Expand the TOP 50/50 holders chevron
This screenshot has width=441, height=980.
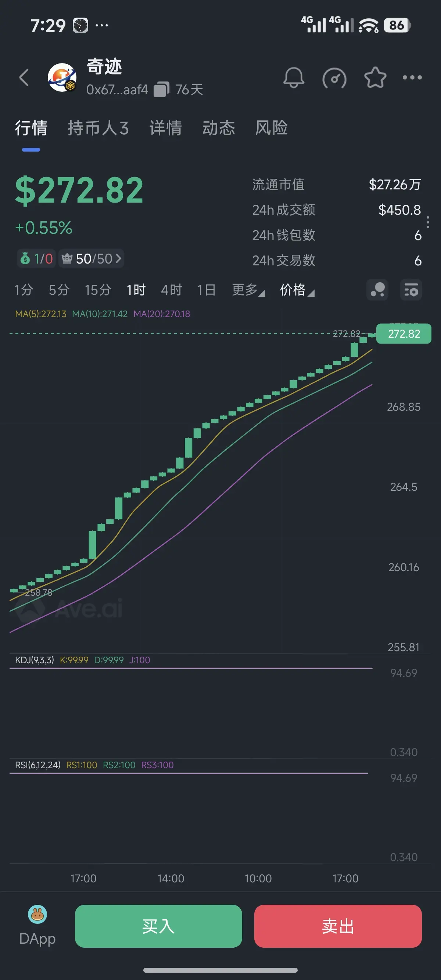(x=118, y=259)
